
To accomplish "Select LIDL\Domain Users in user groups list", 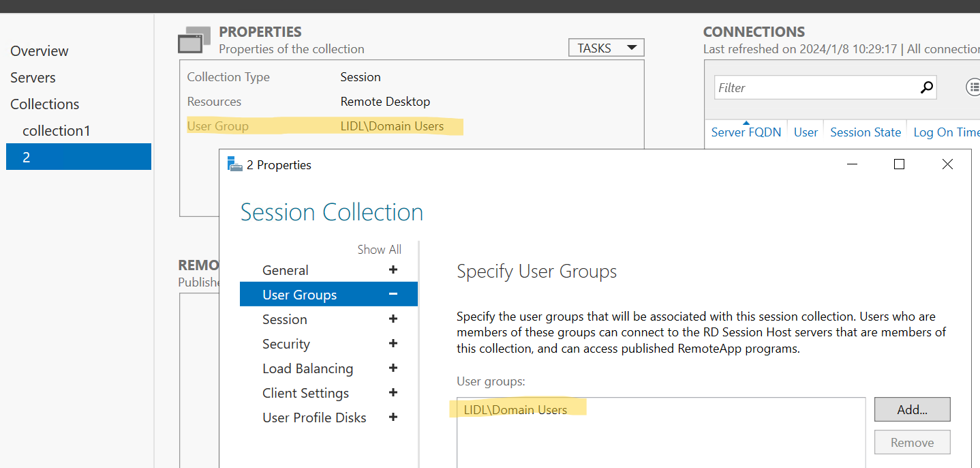I will (x=515, y=409).
